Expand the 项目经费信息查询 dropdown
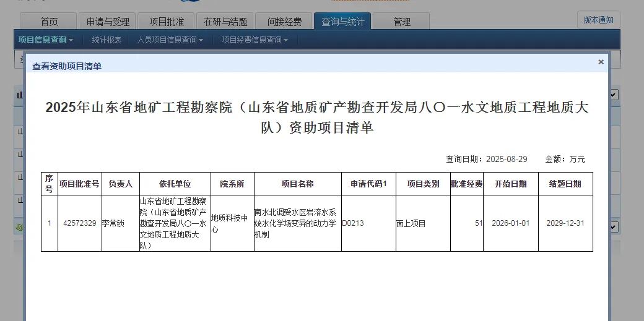Screen dimensions: 644x321 click(x=255, y=40)
